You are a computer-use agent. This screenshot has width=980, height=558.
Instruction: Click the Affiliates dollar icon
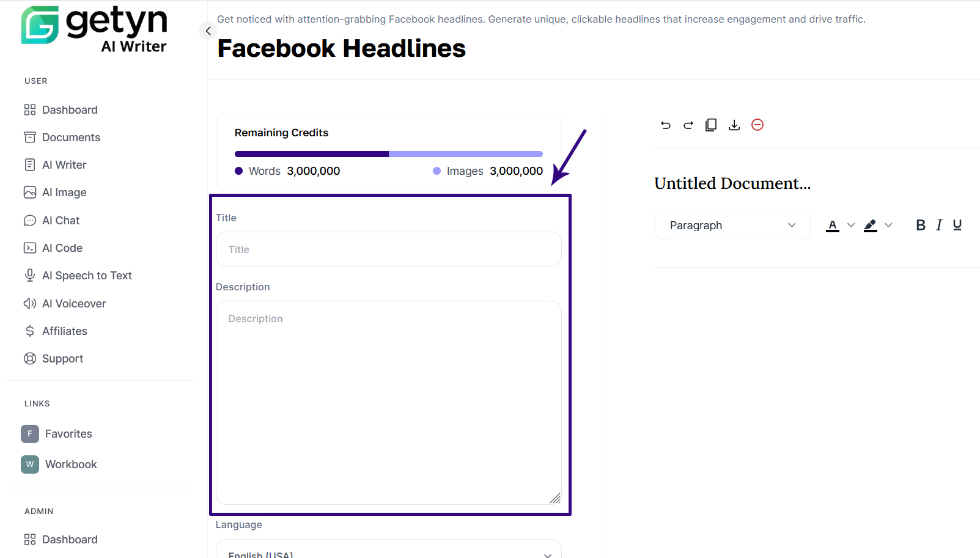coord(30,331)
